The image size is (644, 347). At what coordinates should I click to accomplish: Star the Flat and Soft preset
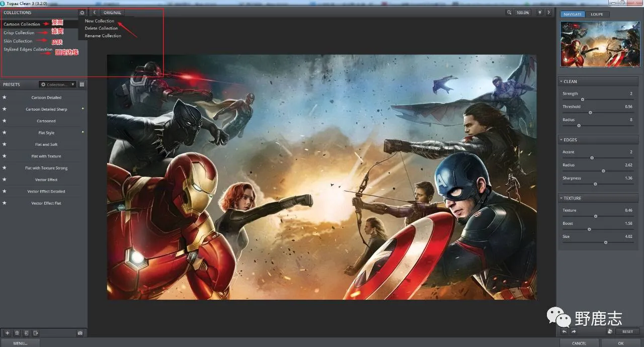coord(5,144)
